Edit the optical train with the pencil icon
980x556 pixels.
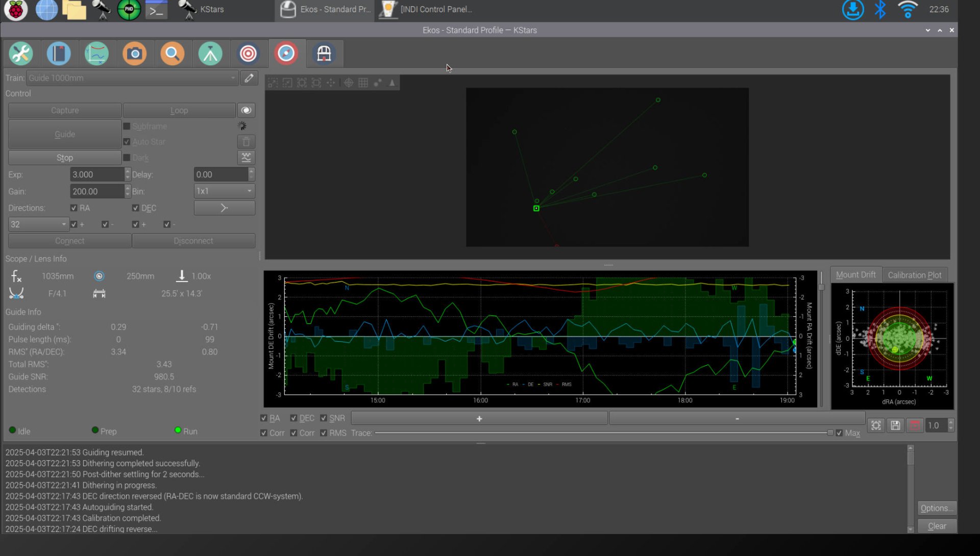[249, 78]
